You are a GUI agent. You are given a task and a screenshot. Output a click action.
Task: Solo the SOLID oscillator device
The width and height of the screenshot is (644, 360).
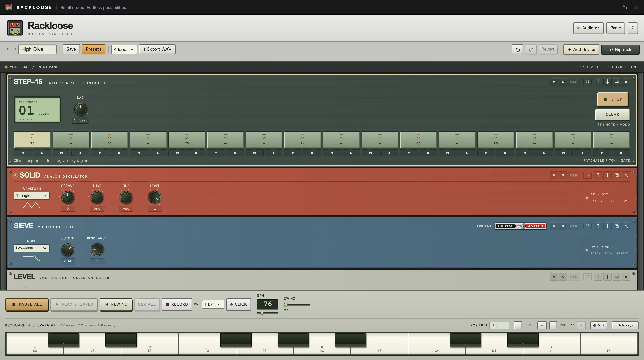(563, 175)
